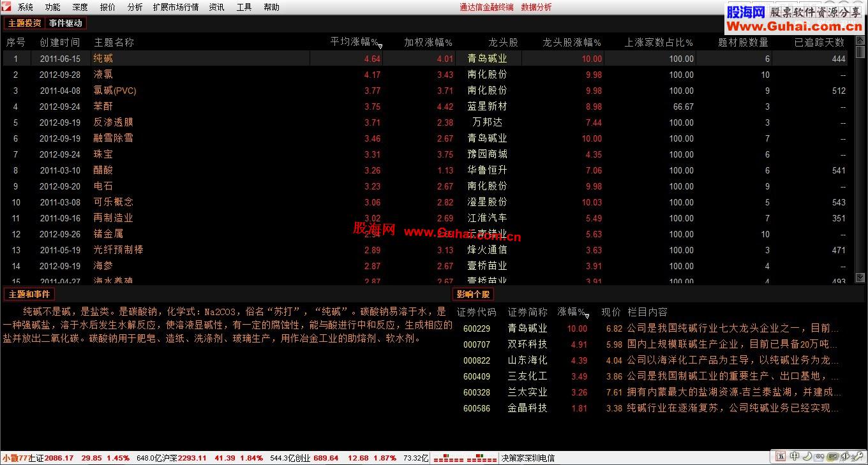Click leading stock 万邦达
Screen dimensions: 868x465
pyautogui.click(x=488, y=122)
